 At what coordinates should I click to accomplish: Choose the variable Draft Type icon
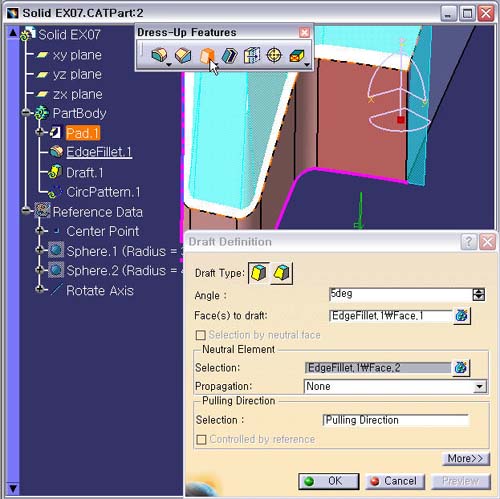pos(282,273)
